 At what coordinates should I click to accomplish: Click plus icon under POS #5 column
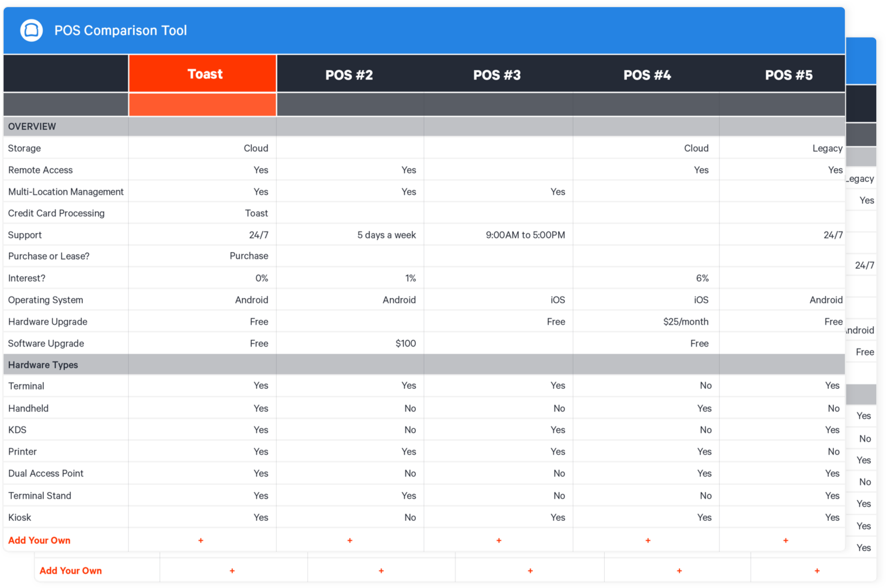(786, 540)
